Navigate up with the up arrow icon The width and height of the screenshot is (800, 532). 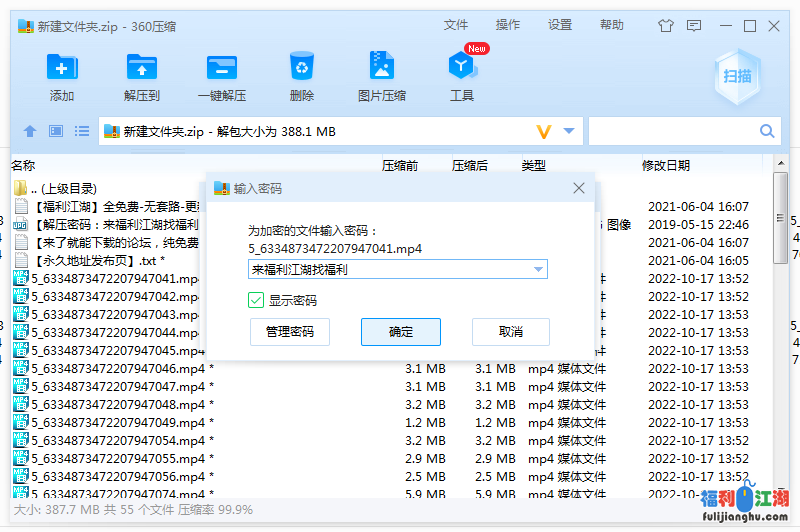pyautogui.click(x=30, y=131)
